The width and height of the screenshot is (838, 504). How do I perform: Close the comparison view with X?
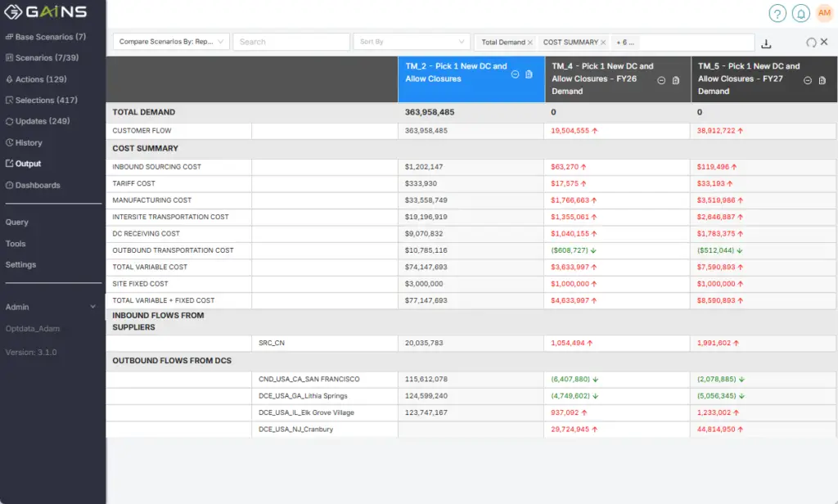click(824, 42)
